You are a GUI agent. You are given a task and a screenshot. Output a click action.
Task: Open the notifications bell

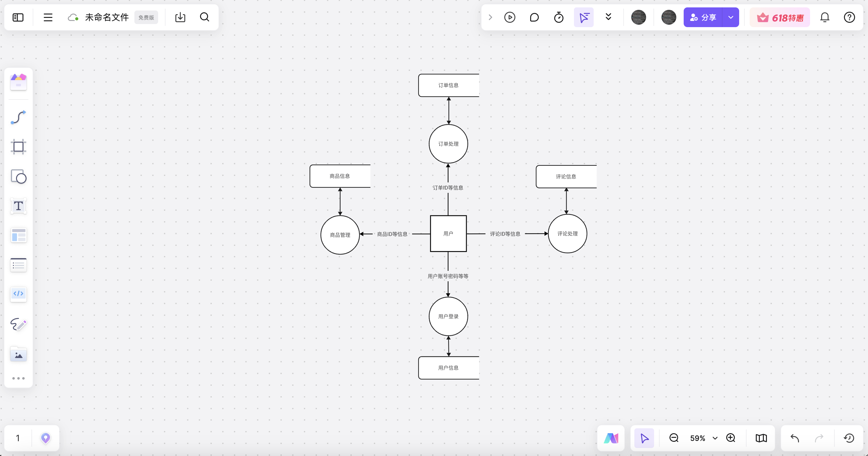[x=825, y=17]
